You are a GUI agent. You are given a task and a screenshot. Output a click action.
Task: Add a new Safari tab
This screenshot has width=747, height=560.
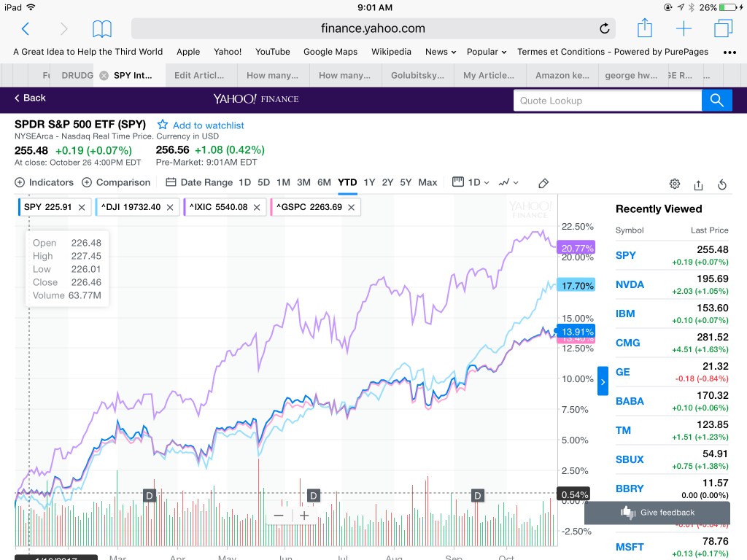[x=684, y=28]
